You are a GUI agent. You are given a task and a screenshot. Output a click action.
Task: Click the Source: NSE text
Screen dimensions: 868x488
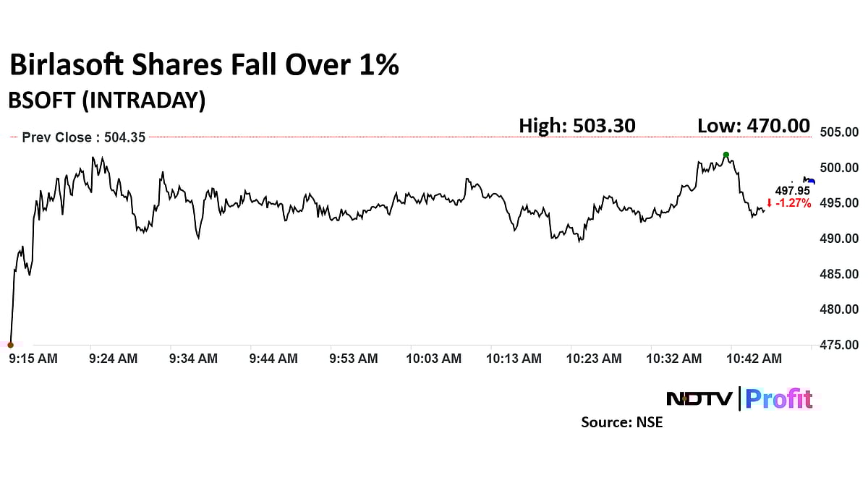622,422
